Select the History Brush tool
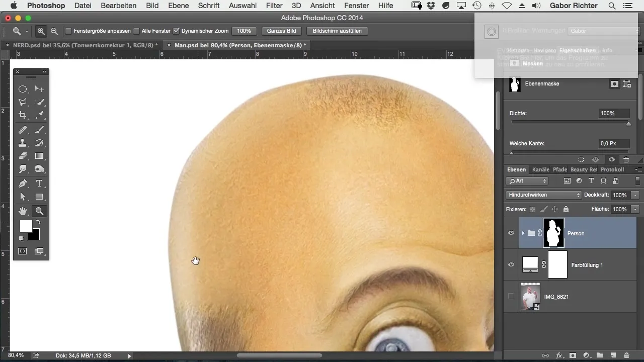This screenshot has height=362, width=644. pos(39,143)
